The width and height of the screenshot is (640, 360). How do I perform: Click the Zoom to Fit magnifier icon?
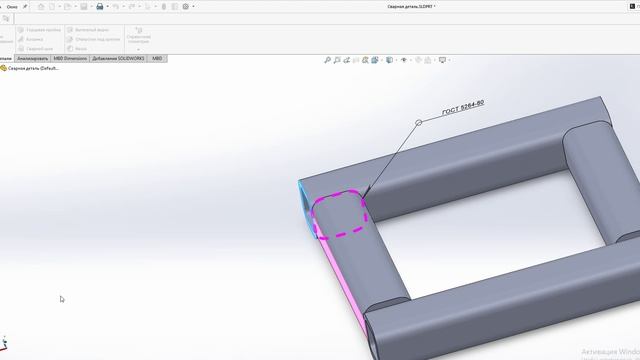coord(327,60)
